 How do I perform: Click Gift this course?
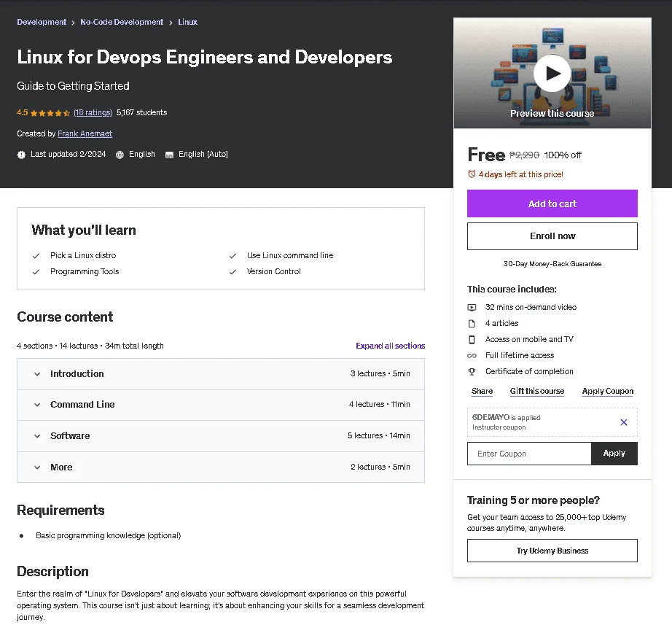(537, 391)
